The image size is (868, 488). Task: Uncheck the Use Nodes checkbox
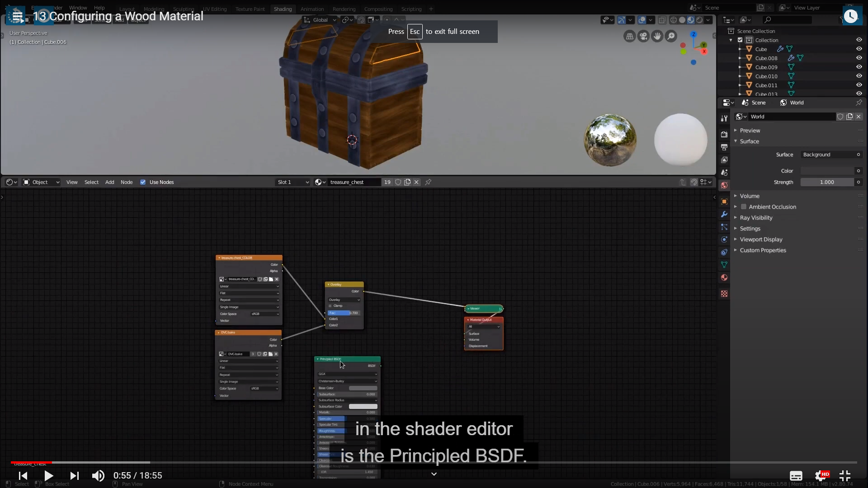tap(143, 182)
